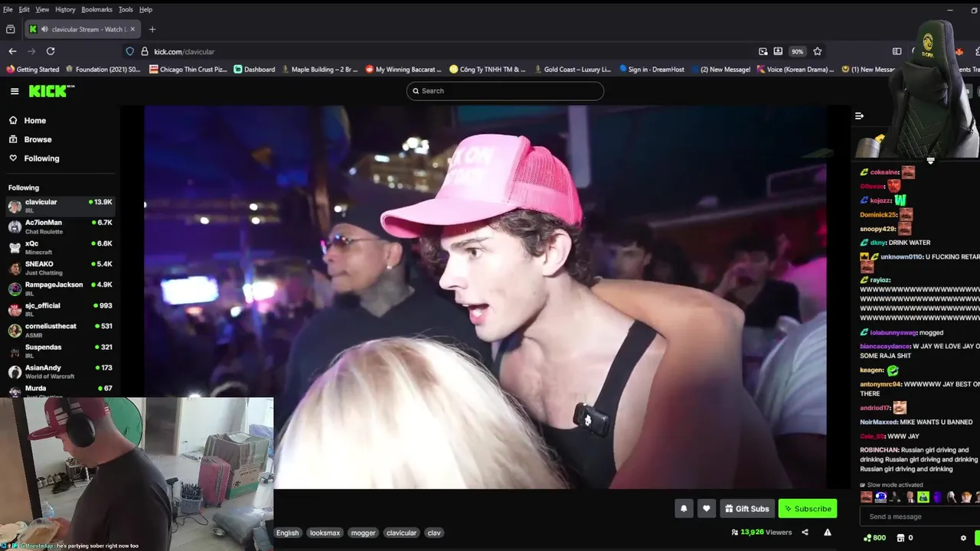Select the mogger tag
980x551 pixels.
pyautogui.click(x=364, y=533)
